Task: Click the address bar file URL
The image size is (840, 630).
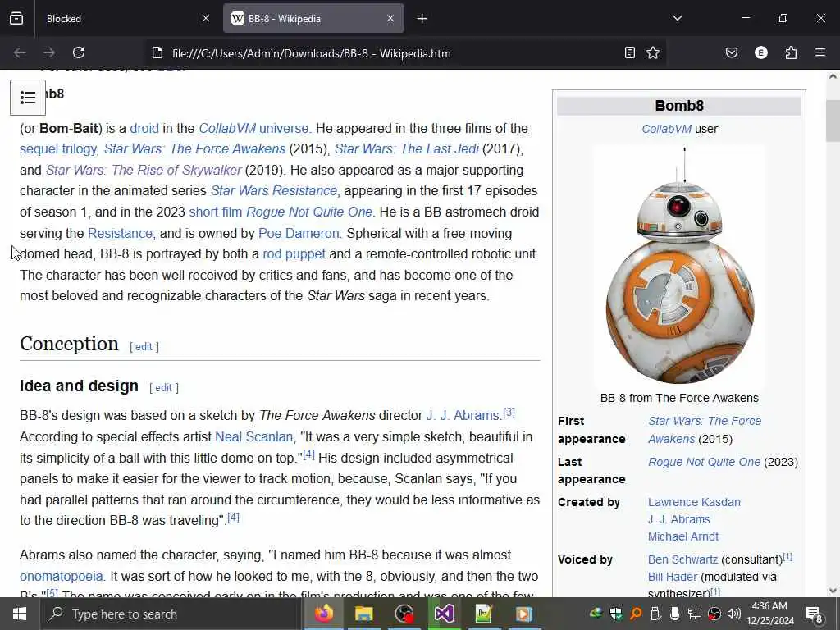Action: [311, 53]
